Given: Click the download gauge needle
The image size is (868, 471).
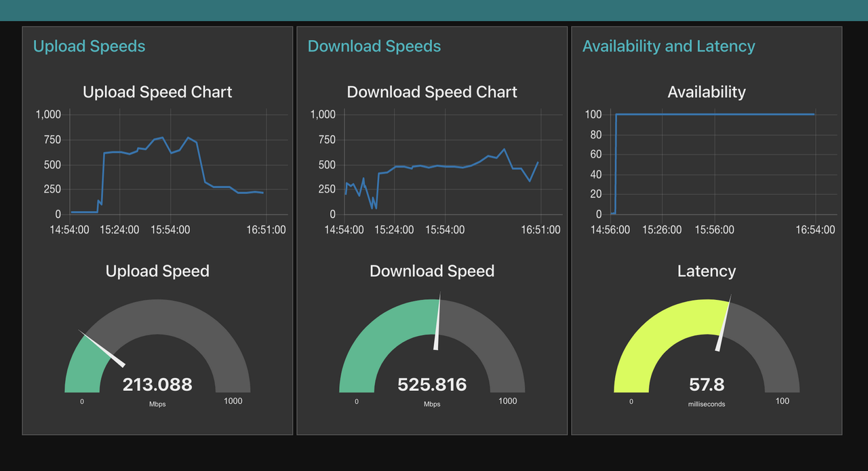Looking at the screenshot, I should 437,322.
